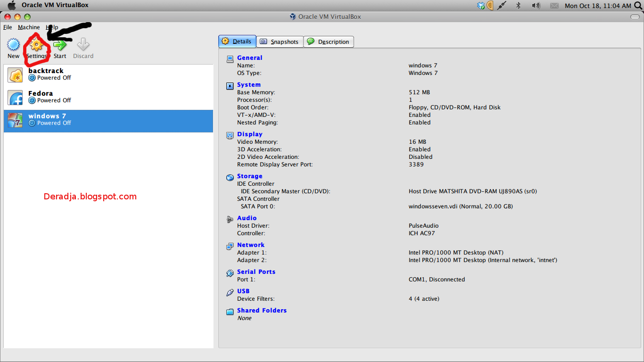
Task: Open the Storage section link
Action: coord(250,176)
